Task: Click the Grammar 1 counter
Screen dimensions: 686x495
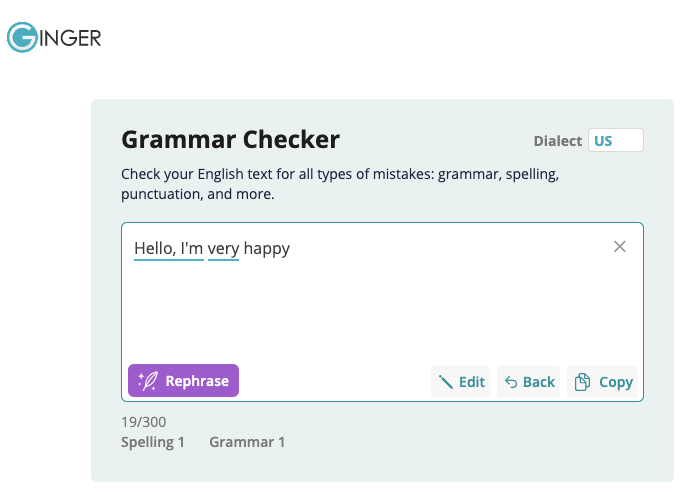Action: 247,442
